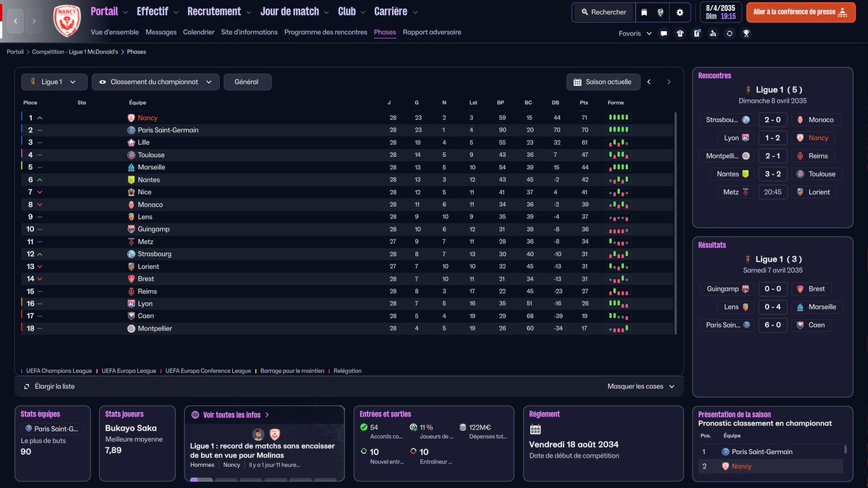This screenshot has width=868, height=488.
Task: Click the Nancy crest in the standings
Action: pos(131,118)
